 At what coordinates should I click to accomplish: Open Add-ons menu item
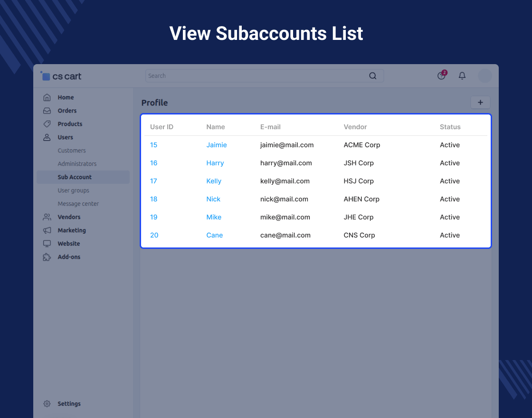[x=69, y=257]
